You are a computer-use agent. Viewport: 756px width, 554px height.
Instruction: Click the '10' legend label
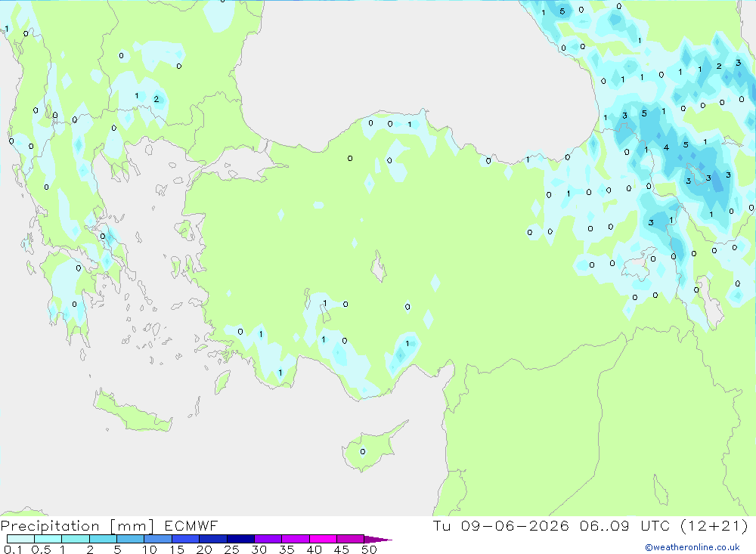(x=150, y=549)
